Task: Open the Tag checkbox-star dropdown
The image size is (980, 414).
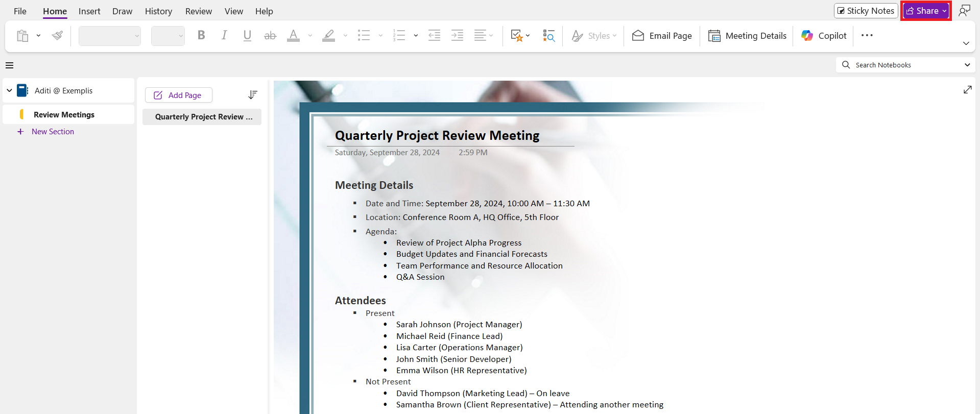Action: tap(520, 35)
